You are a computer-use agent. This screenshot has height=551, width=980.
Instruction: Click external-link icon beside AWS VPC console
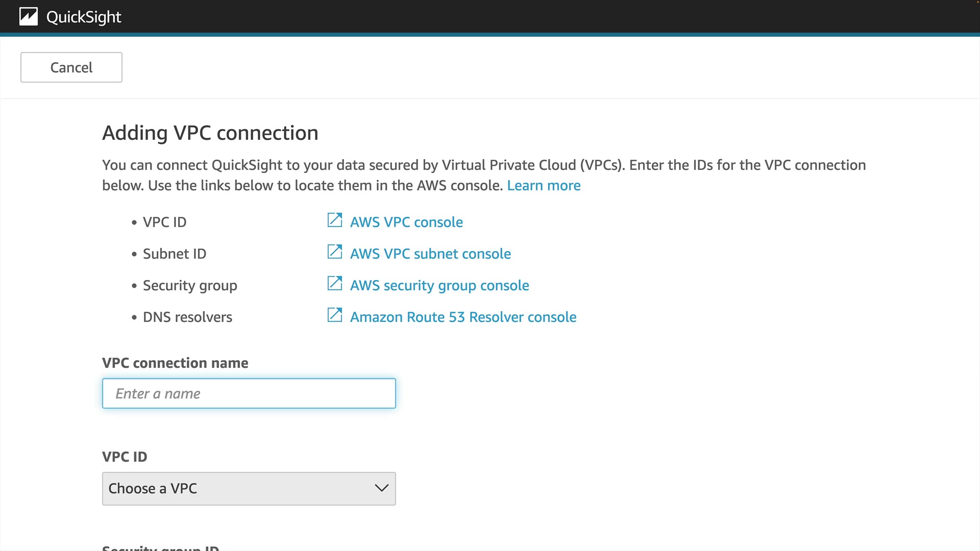(x=335, y=220)
